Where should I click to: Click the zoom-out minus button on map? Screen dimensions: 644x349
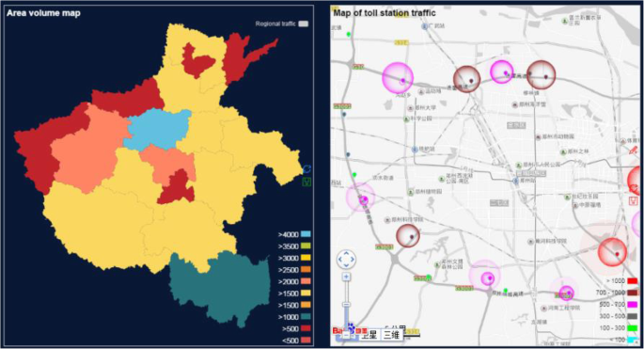[346, 335]
